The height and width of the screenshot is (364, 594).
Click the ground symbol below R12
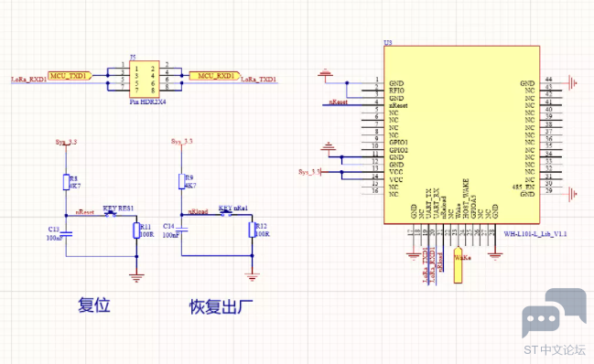[x=252, y=277]
